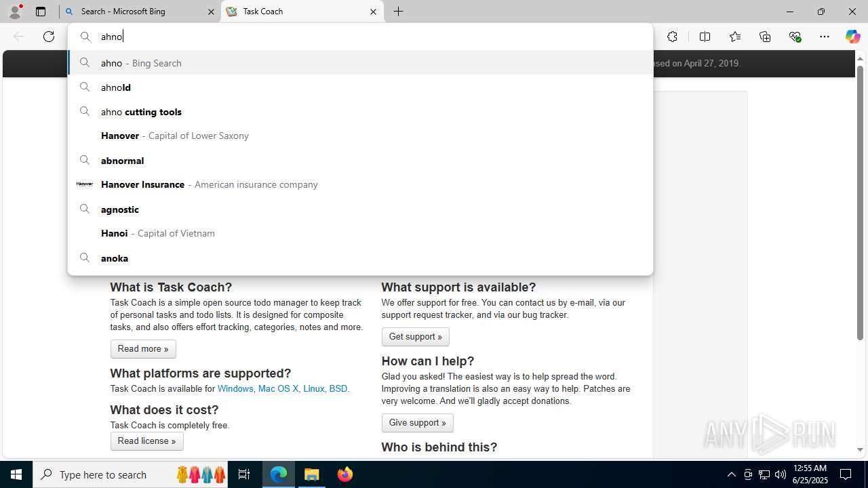Viewport: 868px width, 488px height.
Task: Click the scrollbar down arrow
Action: point(860,449)
